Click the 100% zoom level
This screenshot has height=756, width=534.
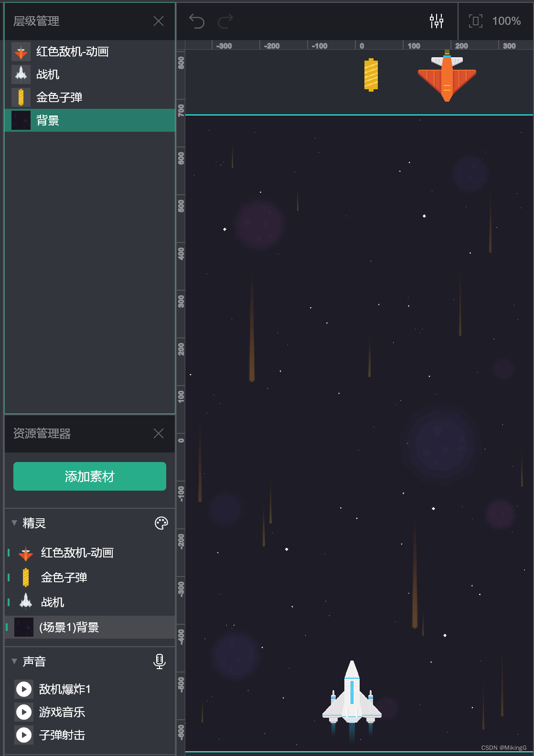(x=506, y=21)
